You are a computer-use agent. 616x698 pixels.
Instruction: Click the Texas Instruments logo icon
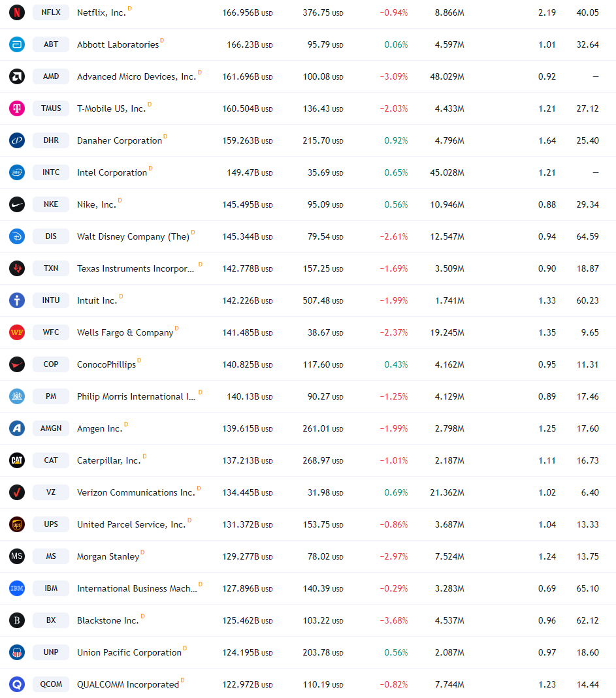(x=17, y=268)
